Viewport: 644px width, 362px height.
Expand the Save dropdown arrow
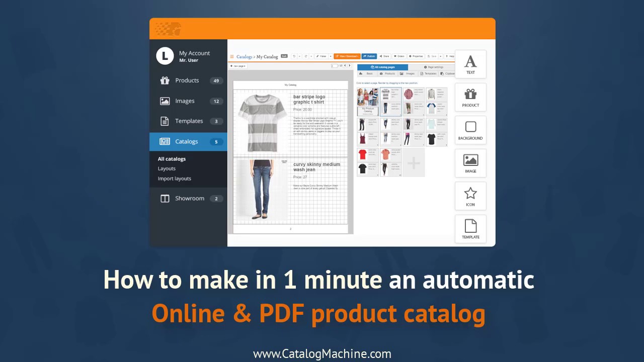tap(441, 56)
